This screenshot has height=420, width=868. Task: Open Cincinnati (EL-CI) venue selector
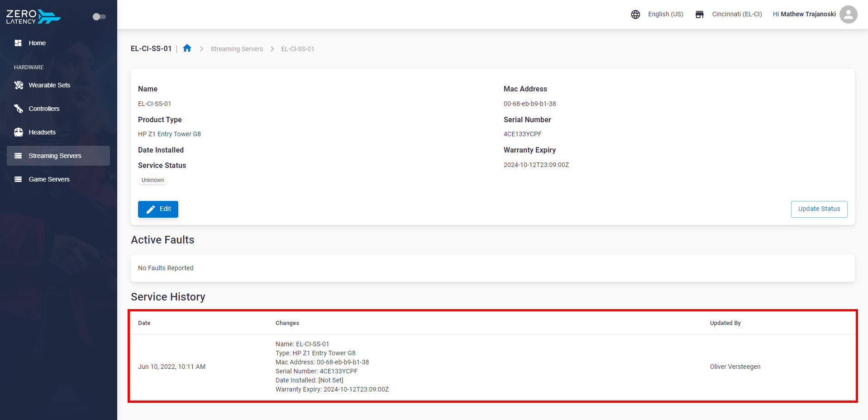(x=737, y=14)
